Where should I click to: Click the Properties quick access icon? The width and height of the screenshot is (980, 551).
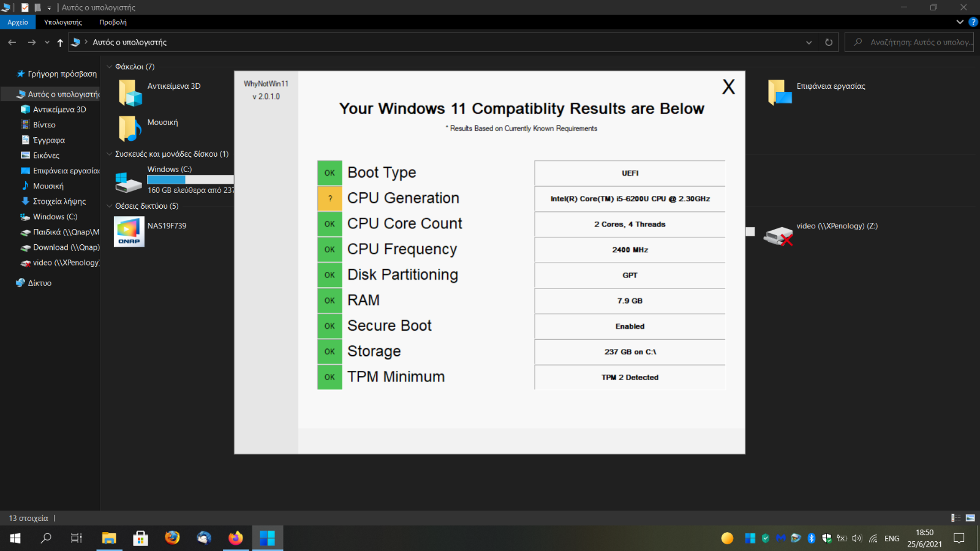(x=25, y=7)
